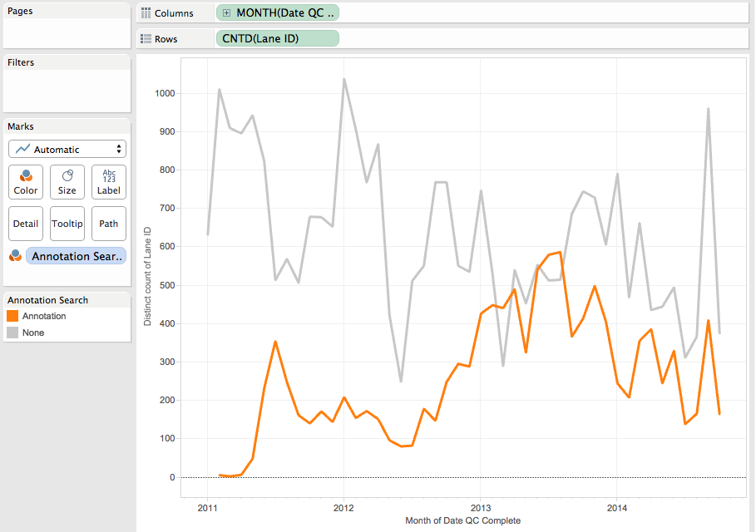Viewport: 756px width, 532px height.
Task: Select the Annotation Sear.. pill
Action: pyautogui.click(x=77, y=256)
